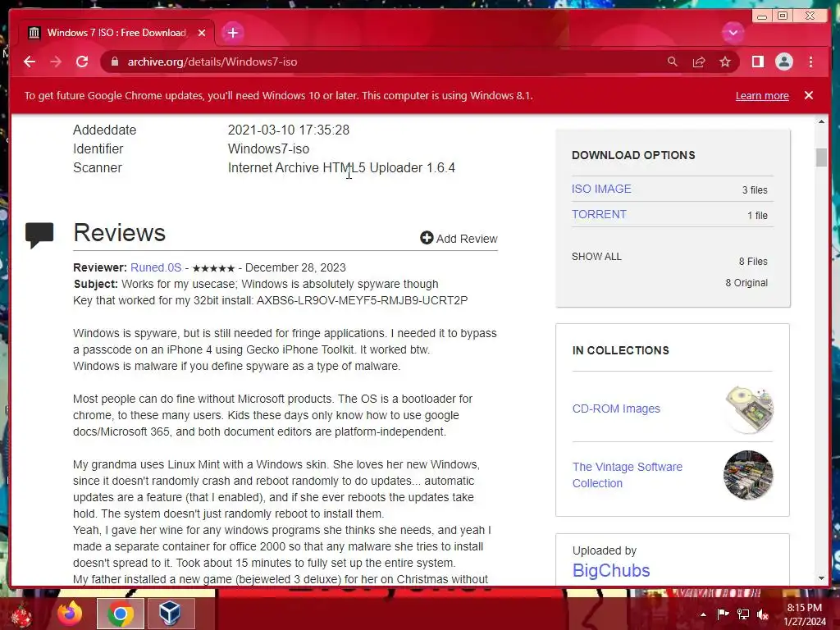Image resolution: width=840 pixels, height=630 pixels.
Task: Click the scrollbar down arrow
Action: 821,578
